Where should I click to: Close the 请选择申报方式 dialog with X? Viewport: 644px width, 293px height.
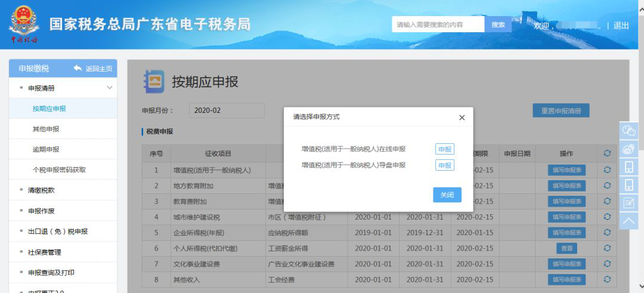(462, 118)
